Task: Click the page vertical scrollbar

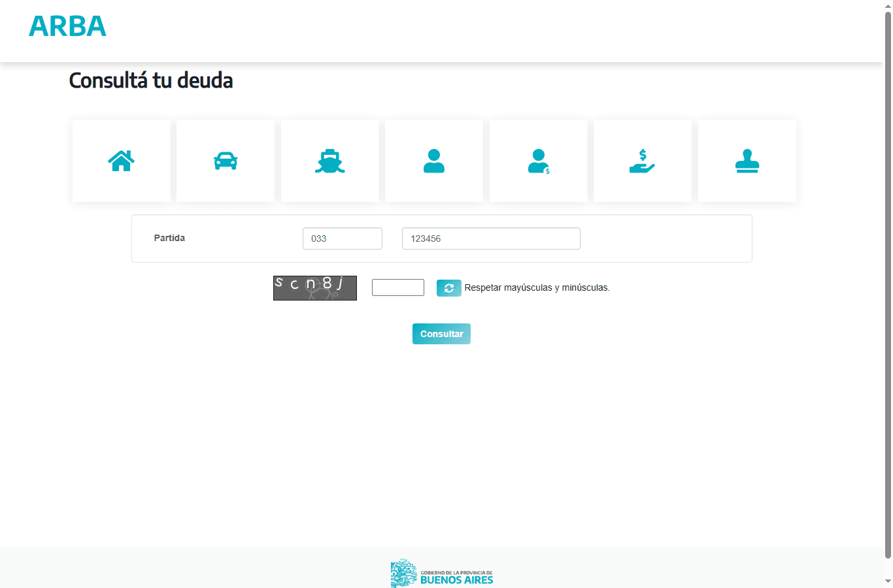Action: click(x=888, y=284)
